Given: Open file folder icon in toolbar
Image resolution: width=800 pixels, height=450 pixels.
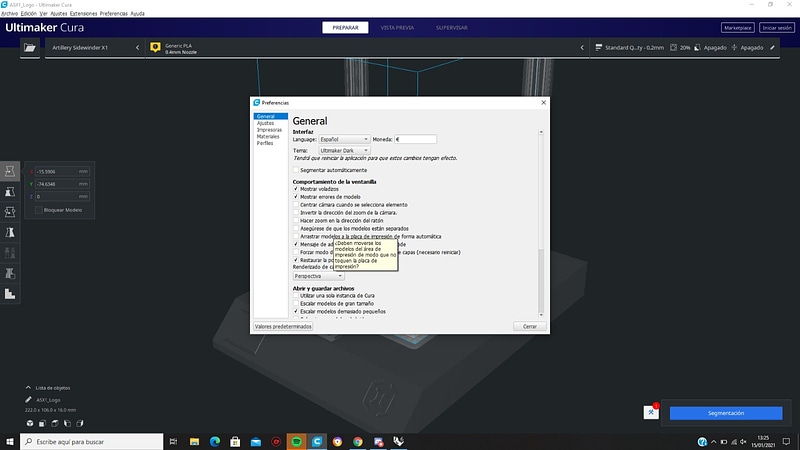Looking at the screenshot, I should click(x=30, y=47).
